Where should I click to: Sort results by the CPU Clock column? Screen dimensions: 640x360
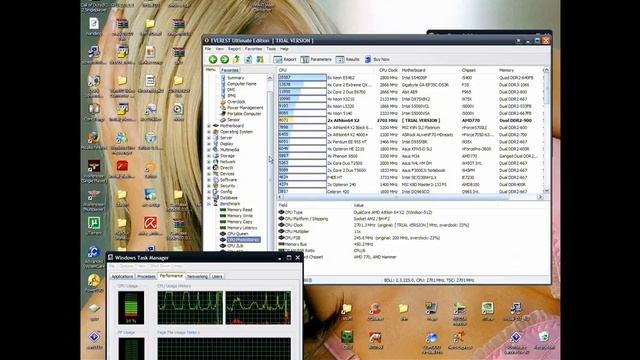click(388, 70)
